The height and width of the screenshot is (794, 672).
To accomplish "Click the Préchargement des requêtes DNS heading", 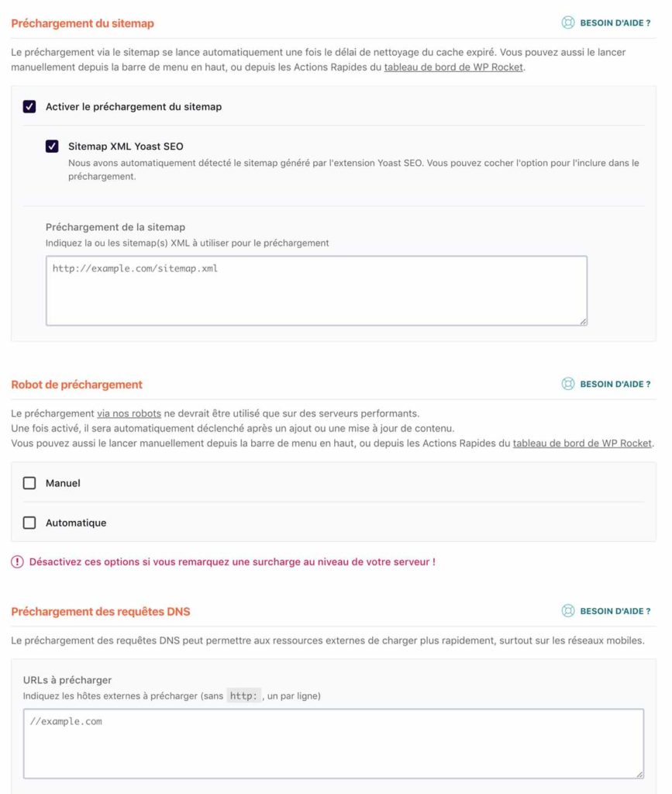I will (101, 612).
